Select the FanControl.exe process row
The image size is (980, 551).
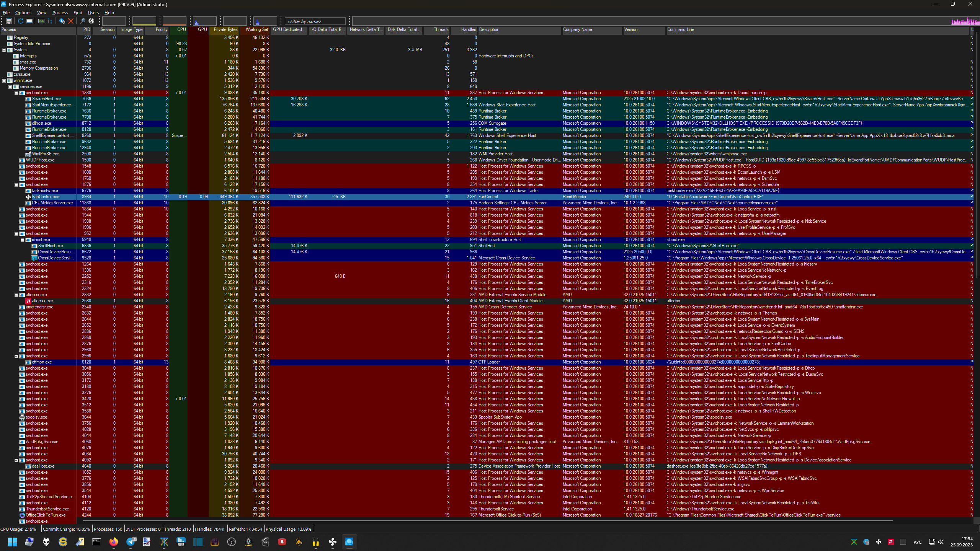[46, 197]
